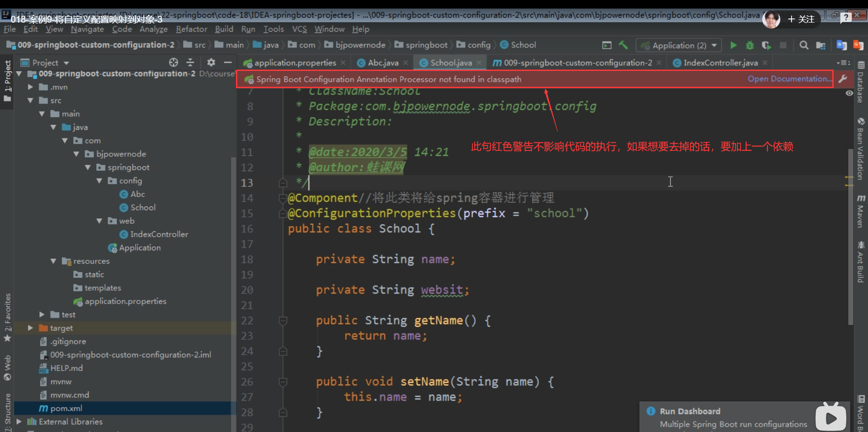Click the editor layout icon before hammer

point(607,45)
